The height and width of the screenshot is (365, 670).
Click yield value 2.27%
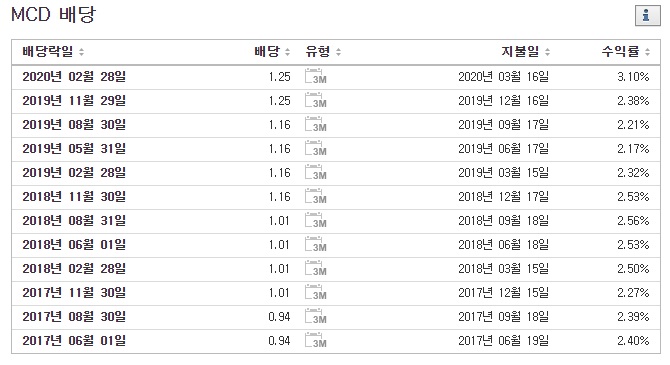pos(633,292)
